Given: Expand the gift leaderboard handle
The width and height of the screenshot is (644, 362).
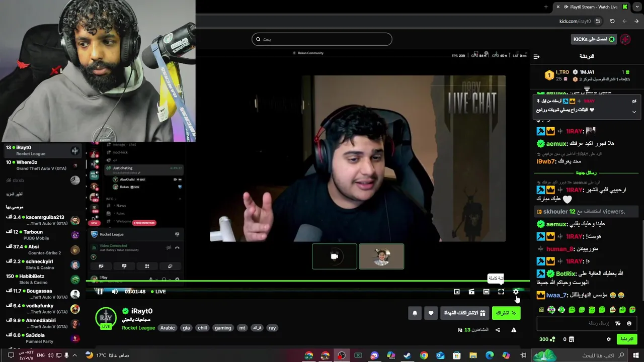Looking at the screenshot, I should (x=587, y=89).
